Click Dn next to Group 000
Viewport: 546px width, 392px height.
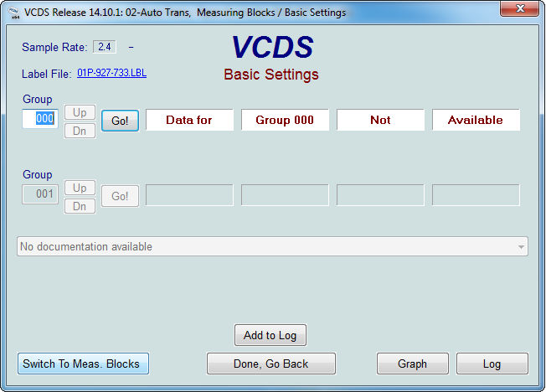pos(80,131)
